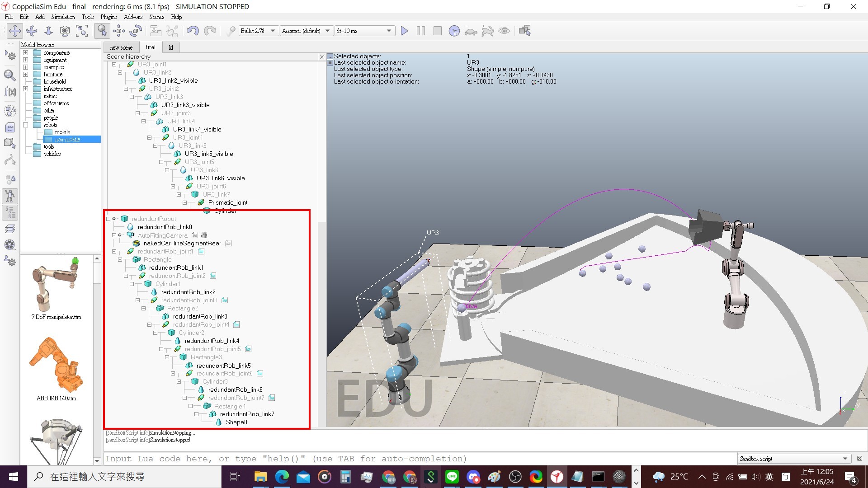This screenshot has height=488, width=868.
Task: Close the scene hierarchy panel
Action: coord(322,57)
